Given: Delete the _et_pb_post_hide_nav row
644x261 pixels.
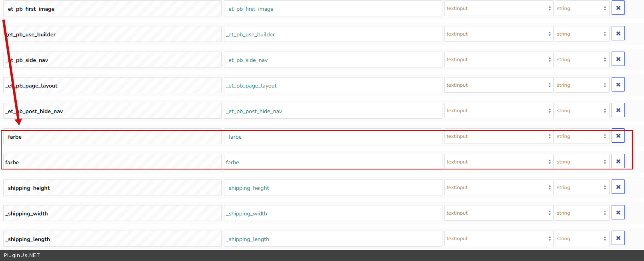Looking at the screenshot, I should pyautogui.click(x=618, y=110).
